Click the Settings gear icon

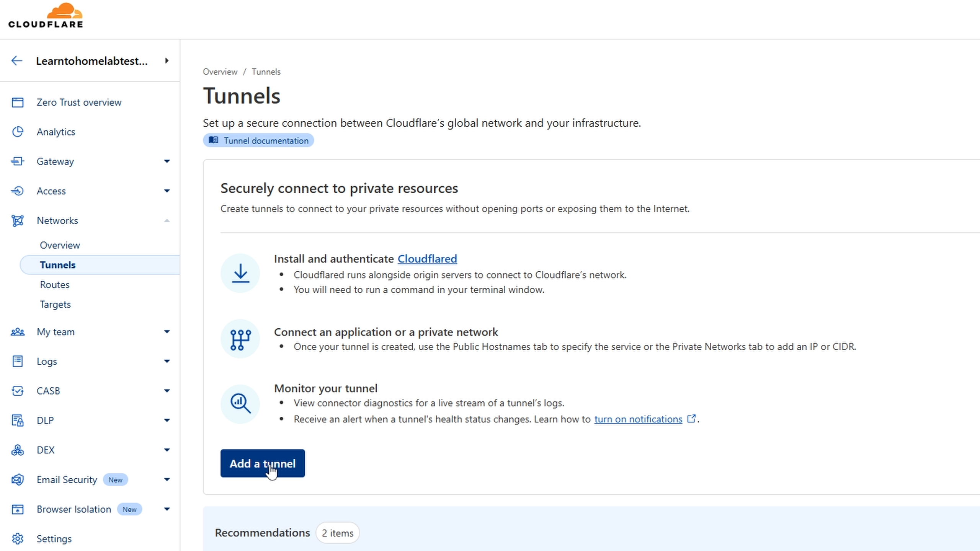point(18,539)
